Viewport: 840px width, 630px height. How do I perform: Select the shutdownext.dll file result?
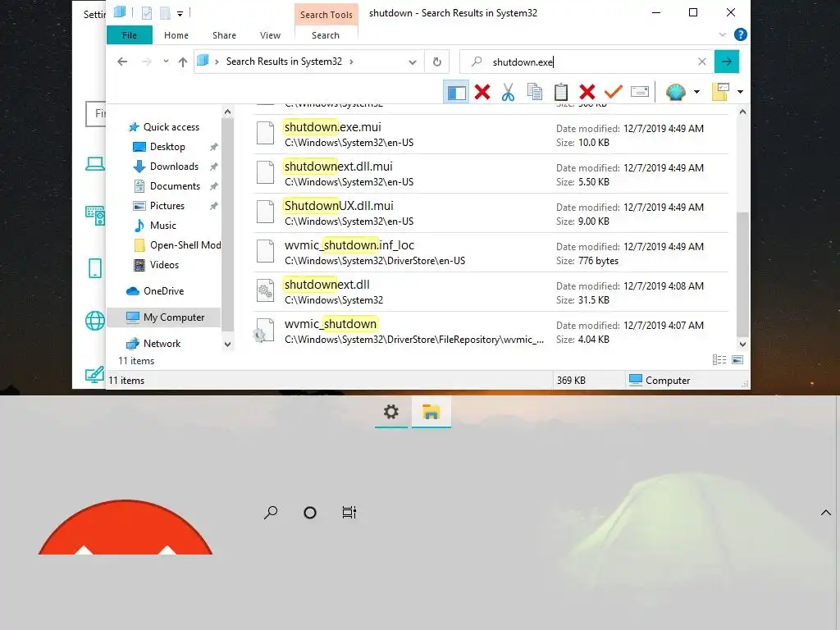tap(491, 292)
